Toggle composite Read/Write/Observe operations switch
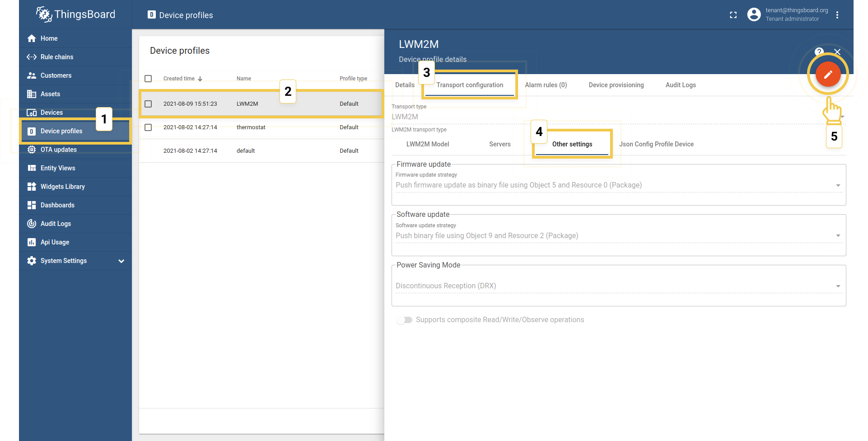 tap(404, 320)
